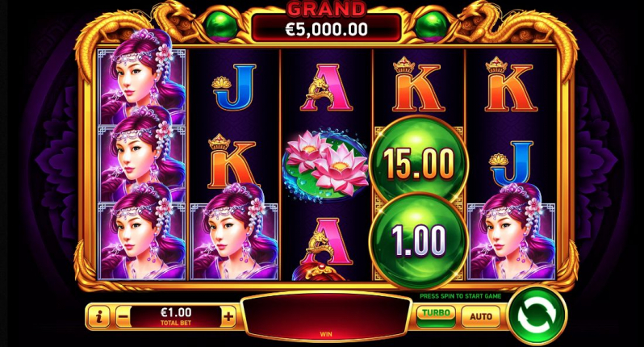The image size is (644, 347).
Task: Click the €1.00 total bet field
Action: click(x=175, y=316)
